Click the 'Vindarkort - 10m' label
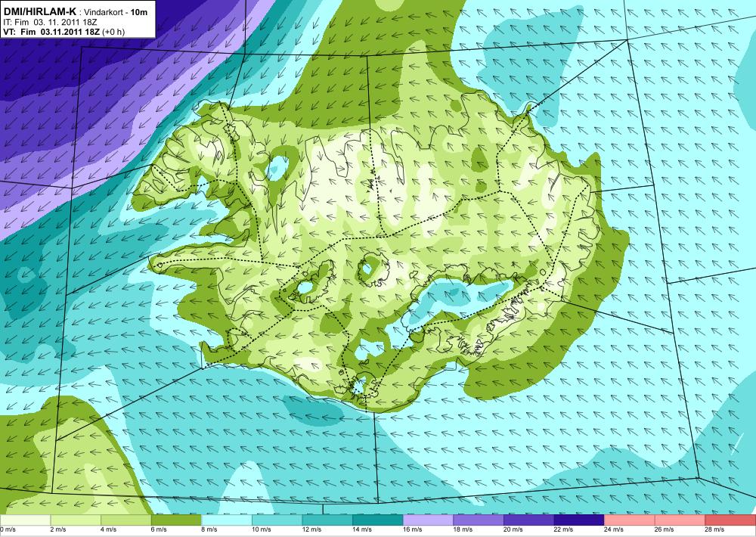 [x=116, y=12]
